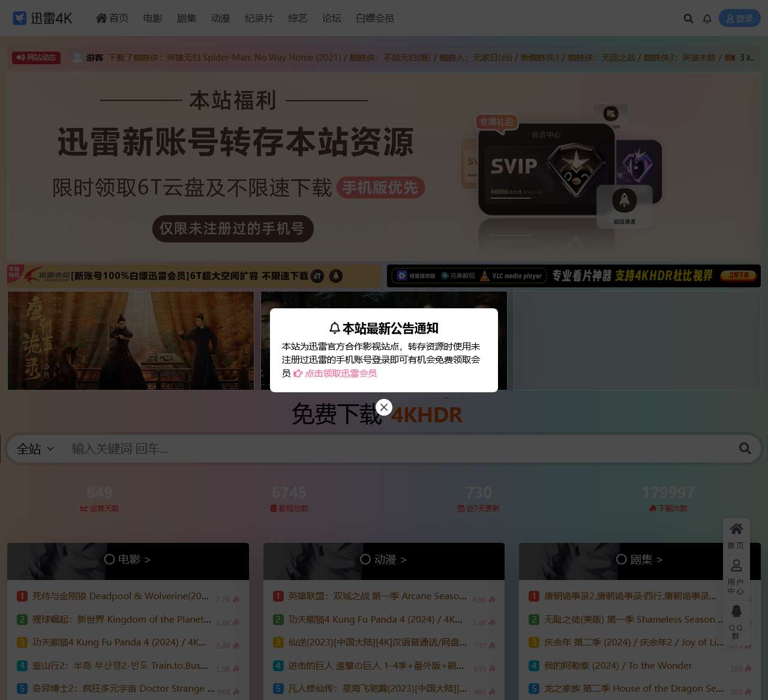
Task: Open the 新账号白嫖迅雷会员 ad banner
Action: click(x=194, y=276)
